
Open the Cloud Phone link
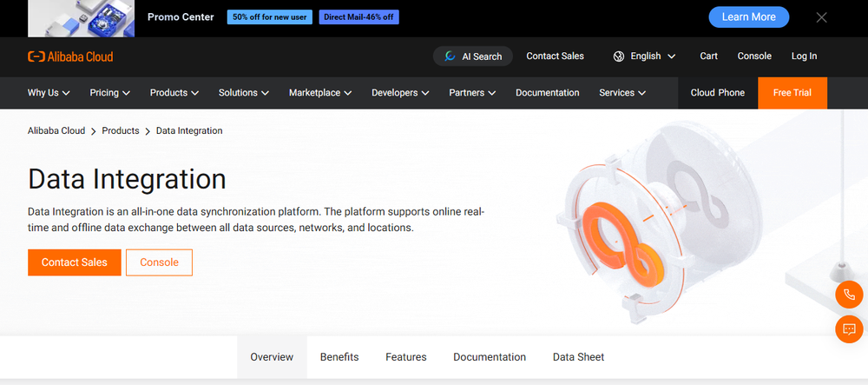pyautogui.click(x=718, y=92)
